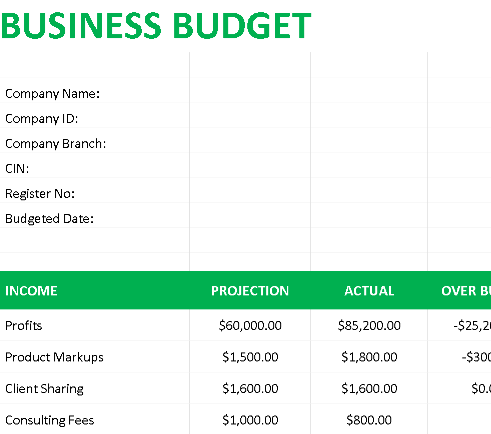Select Profits actual $85,200.00
491x434 pixels.
[x=369, y=325]
